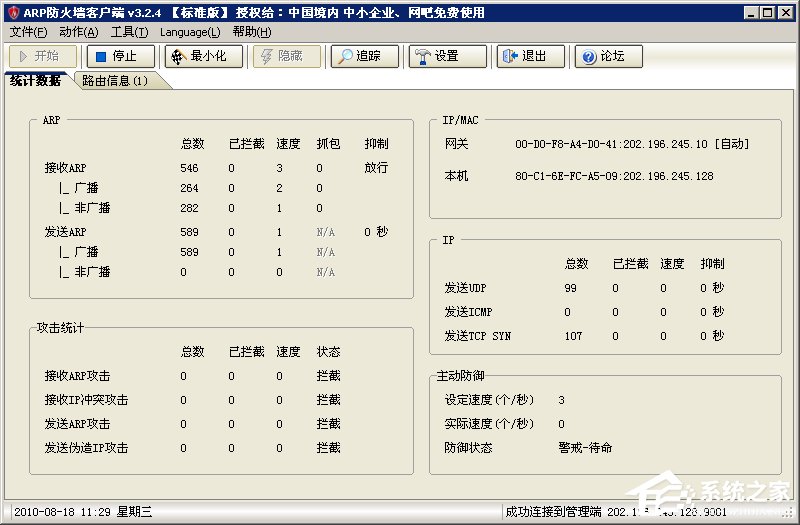
Task: Click the gateway MAC address entry
Action: 631,144
